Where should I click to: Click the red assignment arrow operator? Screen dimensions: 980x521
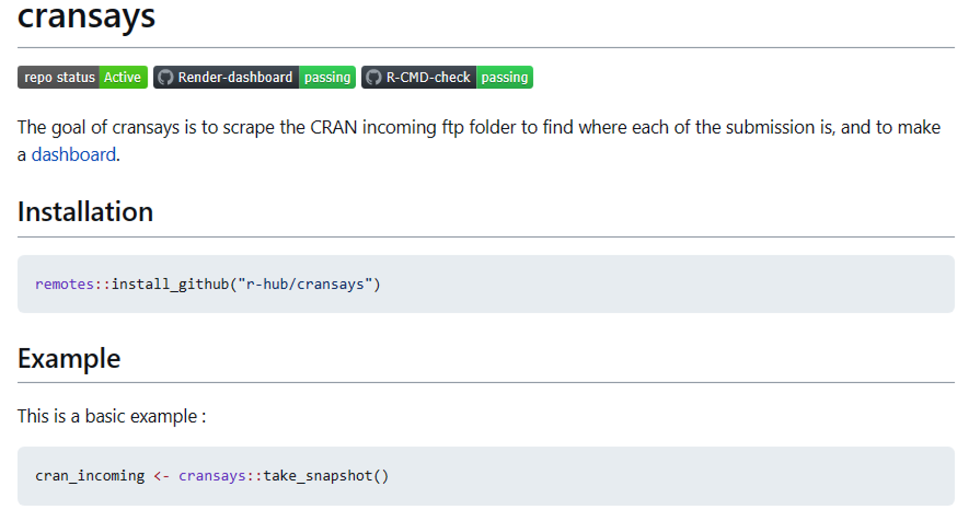(162, 476)
